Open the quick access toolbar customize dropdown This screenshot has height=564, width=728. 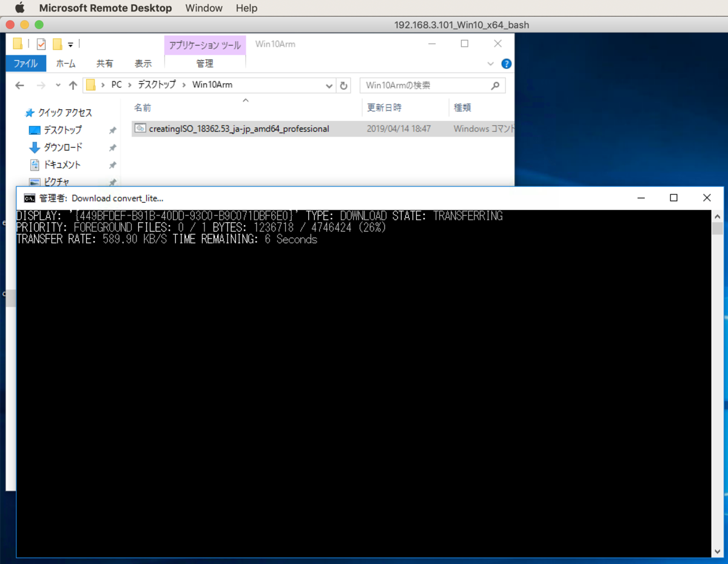coord(70,44)
